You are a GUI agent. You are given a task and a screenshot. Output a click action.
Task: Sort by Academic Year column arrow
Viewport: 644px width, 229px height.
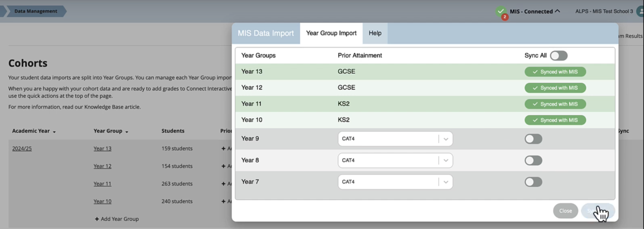click(54, 132)
